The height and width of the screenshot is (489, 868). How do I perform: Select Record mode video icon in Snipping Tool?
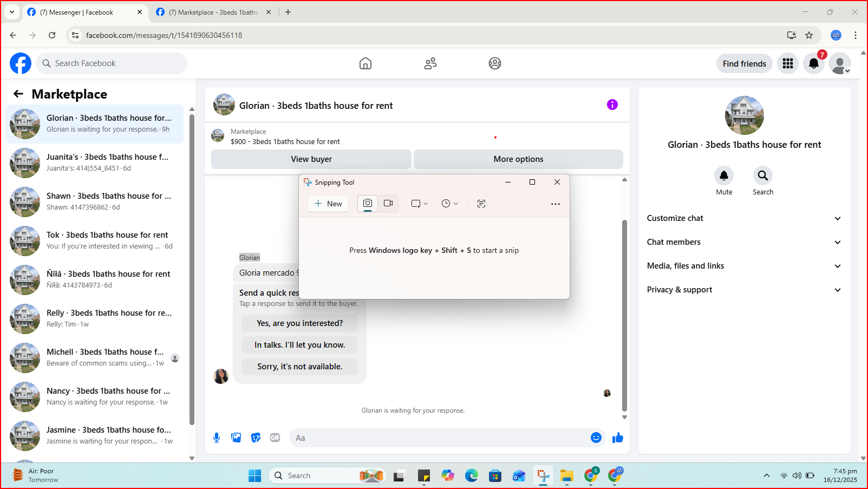(388, 204)
